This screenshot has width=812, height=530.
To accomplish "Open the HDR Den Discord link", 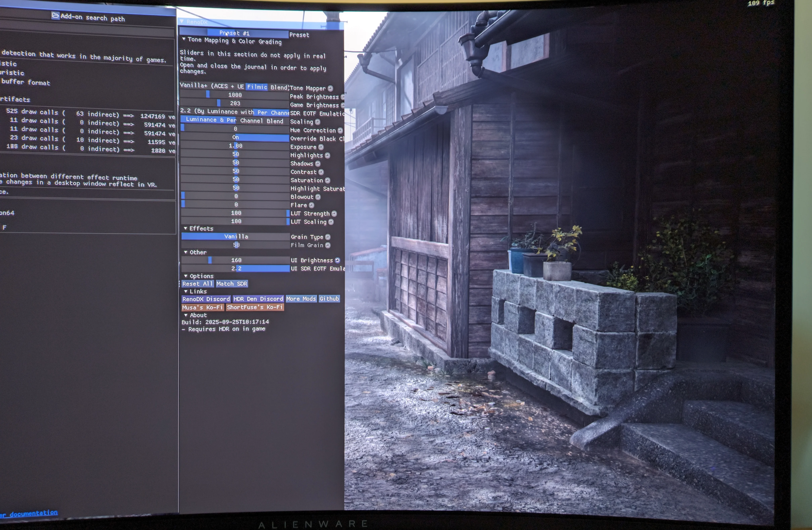I will (x=258, y=299).
